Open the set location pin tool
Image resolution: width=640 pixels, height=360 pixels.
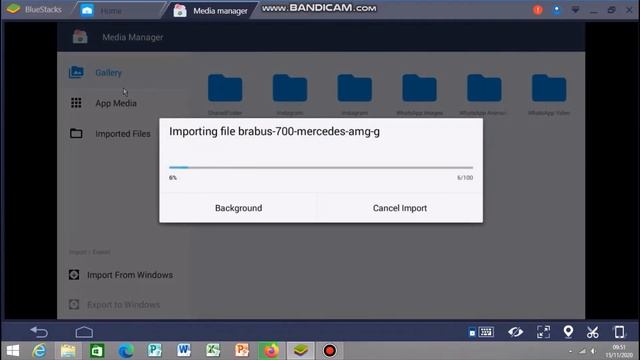(x=568, y=332)
